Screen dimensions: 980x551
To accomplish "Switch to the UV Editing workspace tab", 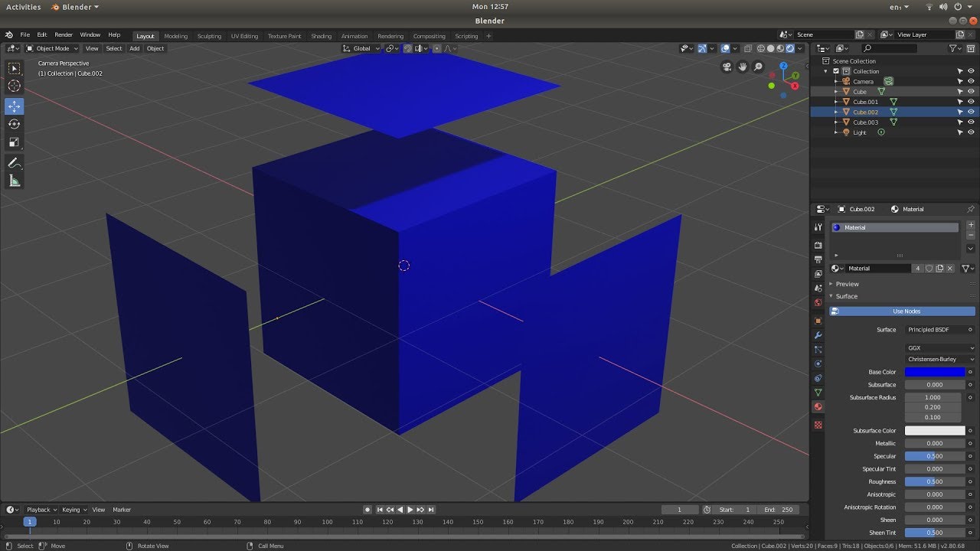I will coord(244,36).
